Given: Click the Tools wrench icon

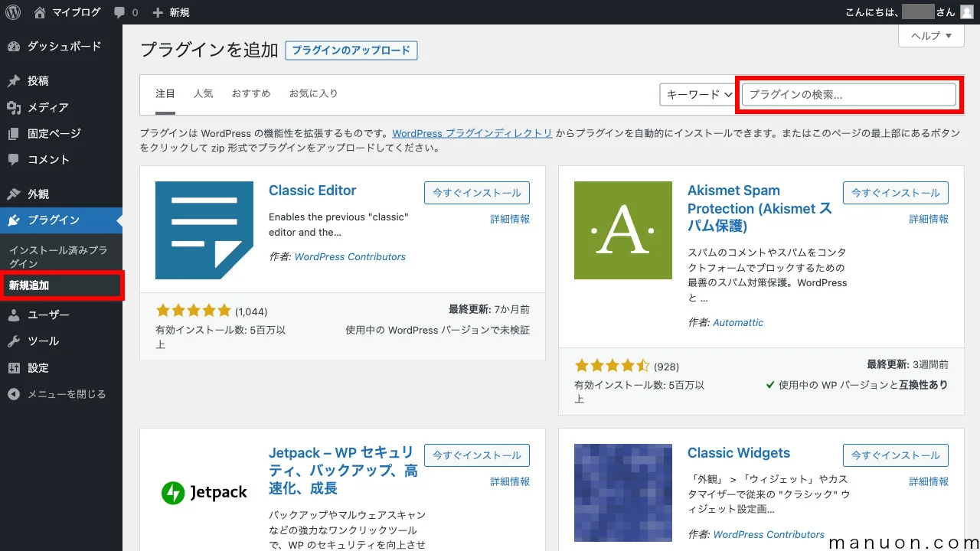Looking at the screenshot, I should (14, 341).
